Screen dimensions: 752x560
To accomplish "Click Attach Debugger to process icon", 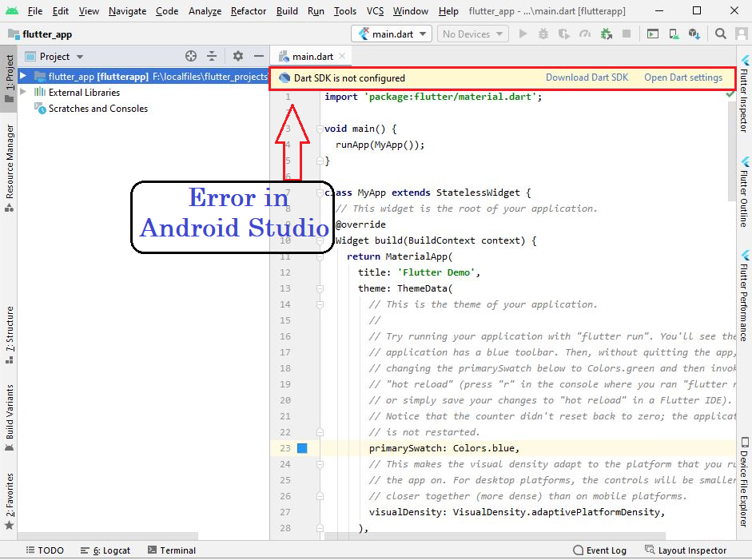I will click(x=606, y=34).
